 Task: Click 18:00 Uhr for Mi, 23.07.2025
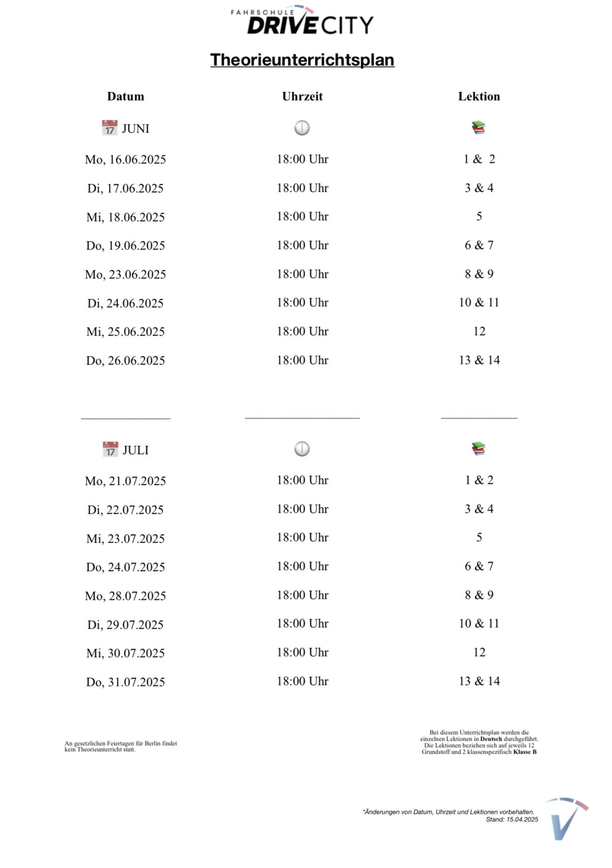point(303,538)
